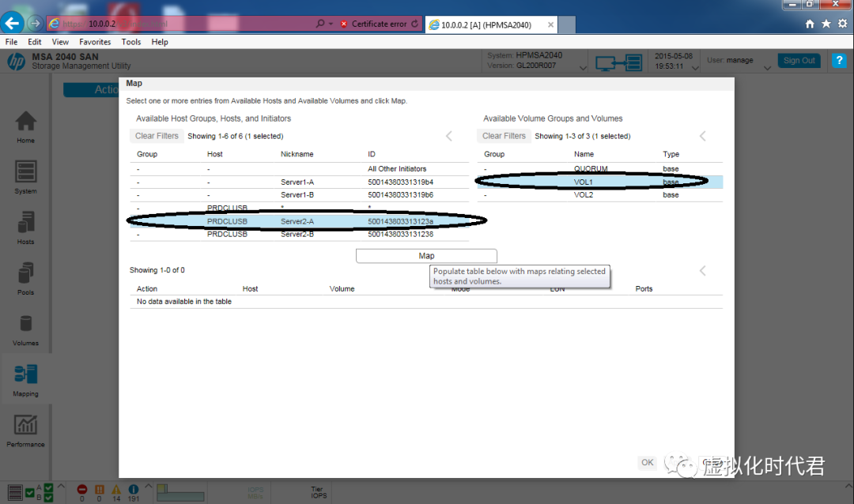Expand the footer events panel caret
Viewport: 854px width, 504px height.
(148, 486)
